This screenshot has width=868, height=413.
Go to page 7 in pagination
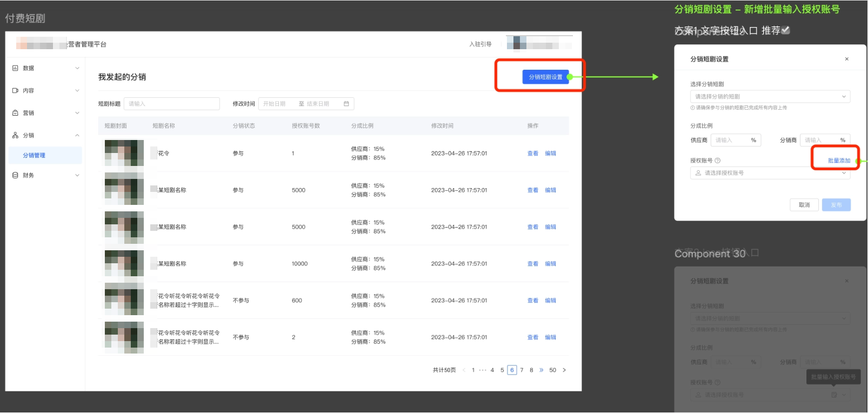(522, 370)
